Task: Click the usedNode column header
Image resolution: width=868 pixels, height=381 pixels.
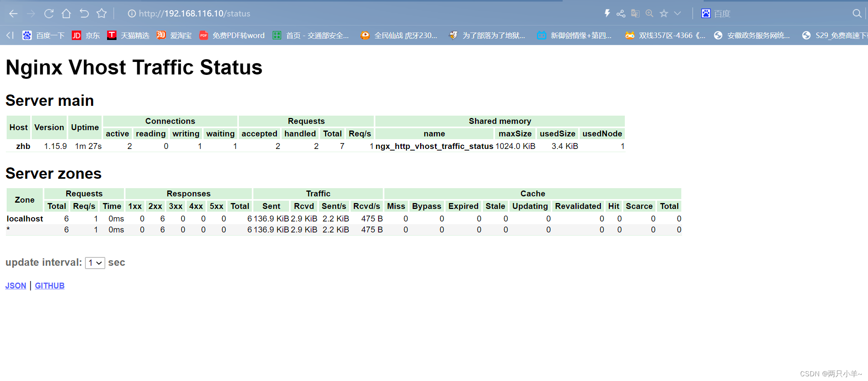Action: (602, 134)
